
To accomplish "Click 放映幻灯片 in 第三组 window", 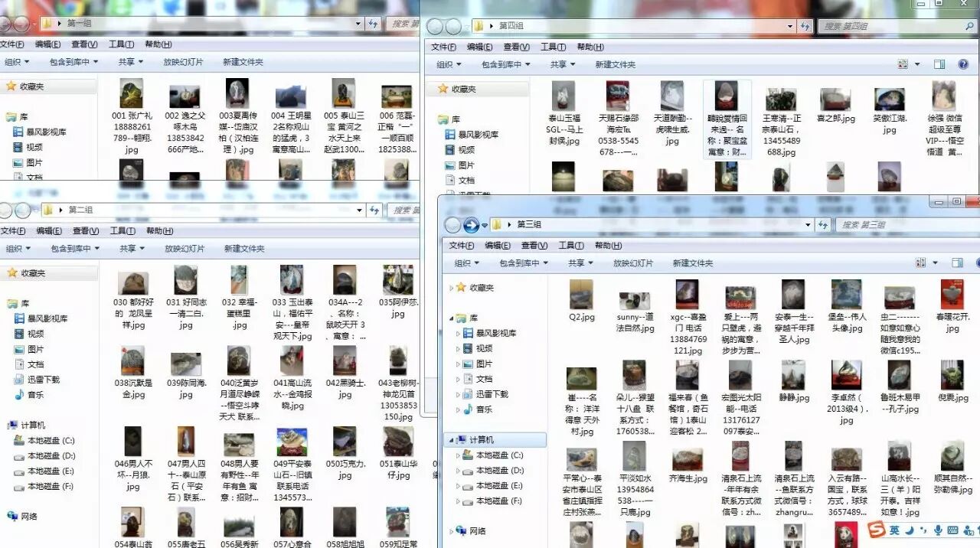I will (x=633, y=263).
